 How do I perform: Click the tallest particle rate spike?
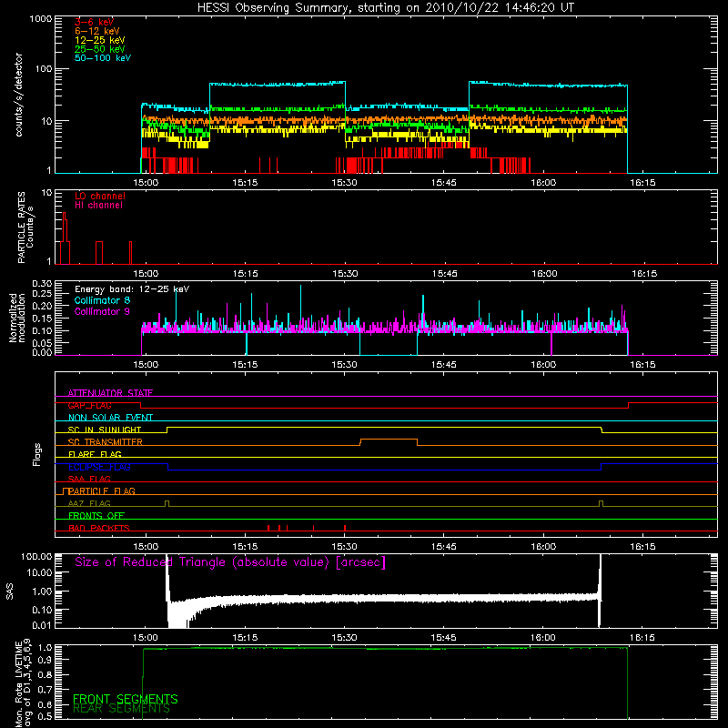coord(64,237)
